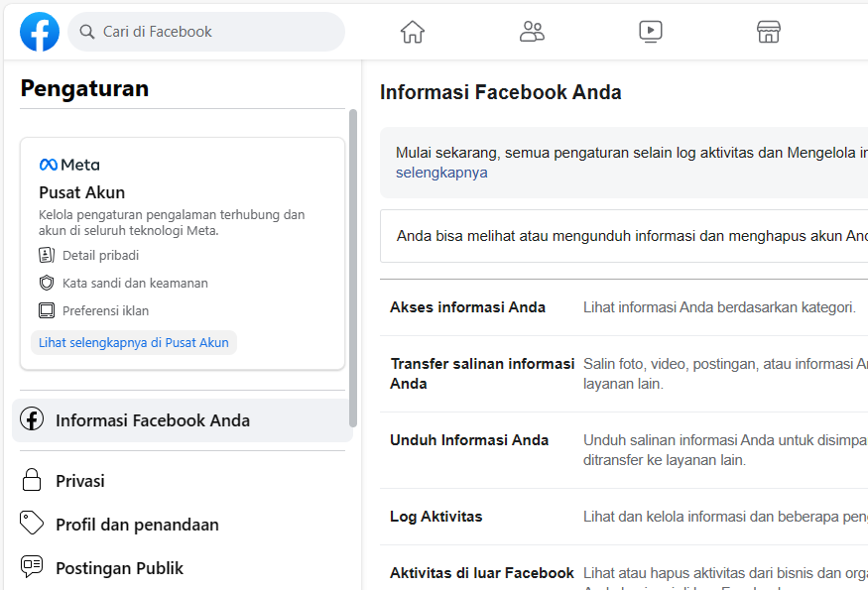Click the Pengaturan page title
868x590 pixels.
[x=84, y=88]
